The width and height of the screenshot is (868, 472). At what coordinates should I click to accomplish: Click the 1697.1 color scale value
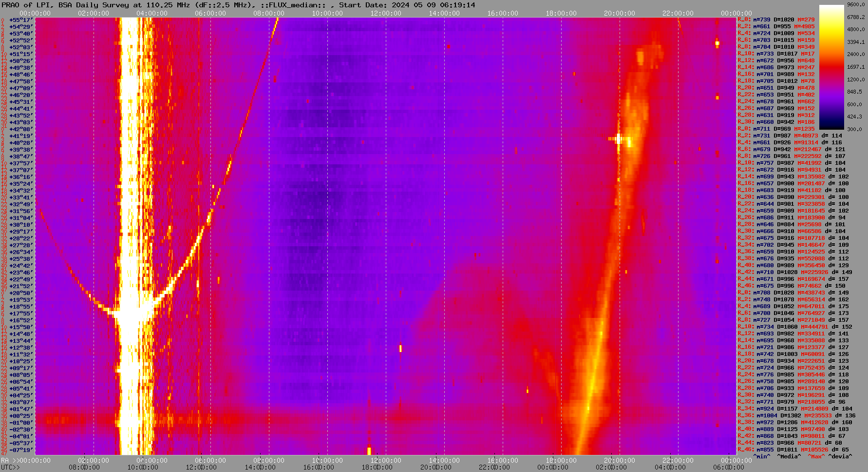tap(856, 67)
